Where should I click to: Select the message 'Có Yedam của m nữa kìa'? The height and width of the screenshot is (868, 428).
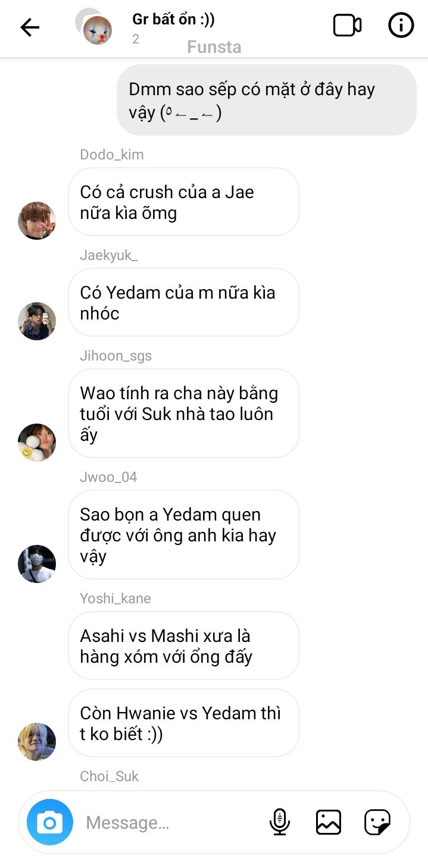coord(183,302)
